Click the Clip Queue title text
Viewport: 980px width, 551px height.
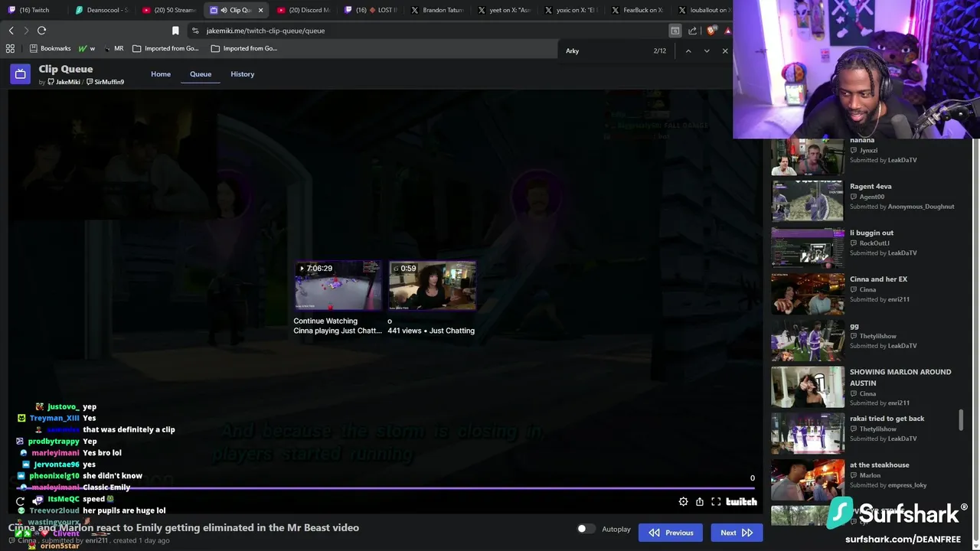(x=66, y=69)
